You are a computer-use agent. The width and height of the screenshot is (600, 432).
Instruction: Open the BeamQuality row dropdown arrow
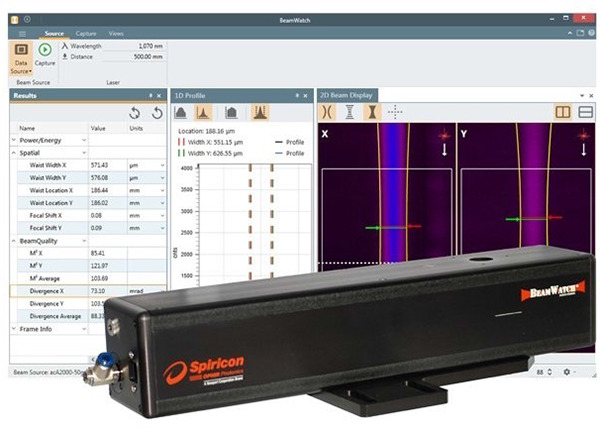pos(84,241)
